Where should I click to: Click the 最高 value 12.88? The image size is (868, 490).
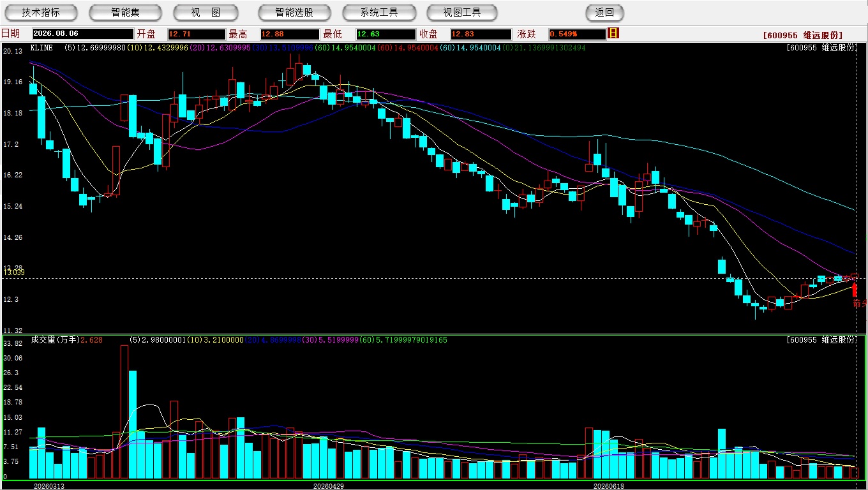click(289, 34)
